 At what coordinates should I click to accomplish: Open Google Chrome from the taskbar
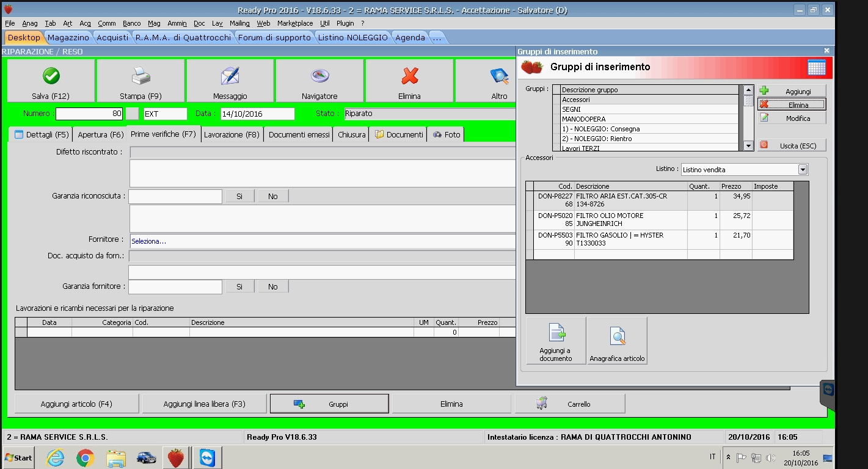(x=85, y=457)
